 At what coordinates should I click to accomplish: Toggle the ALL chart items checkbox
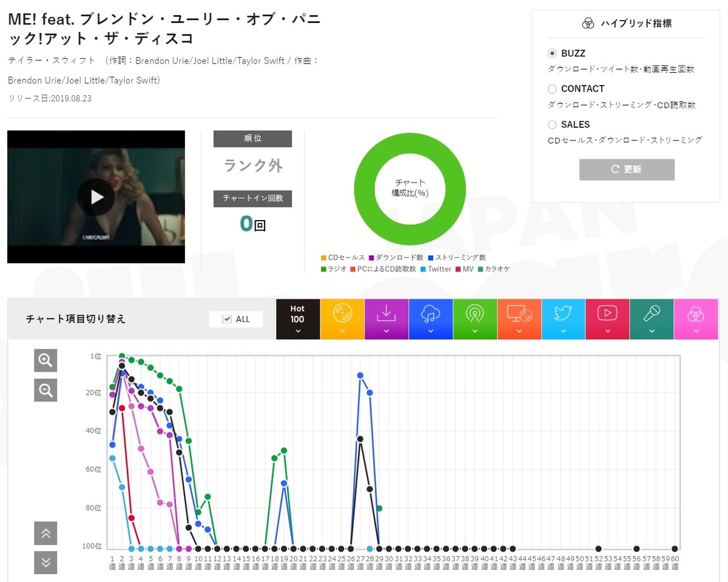click(227, 319)
